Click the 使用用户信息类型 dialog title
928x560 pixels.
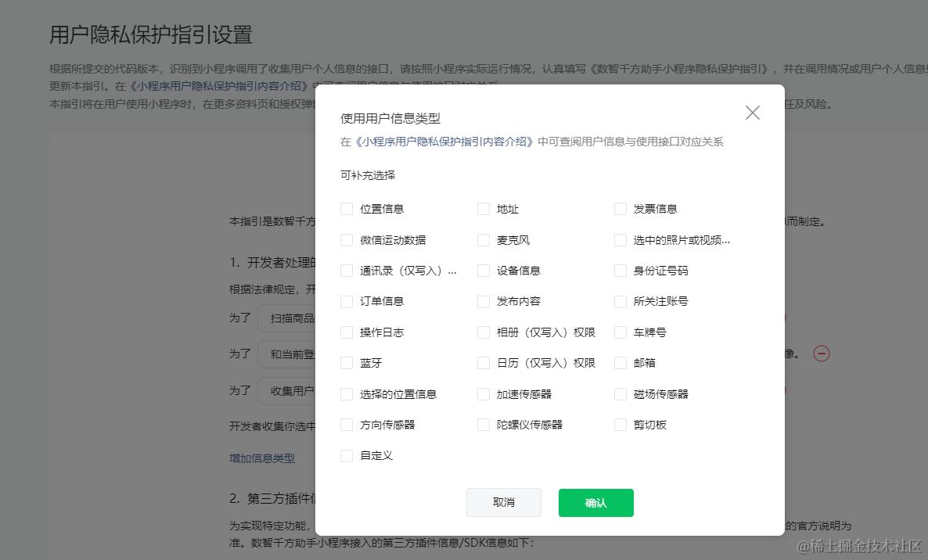[390, 118]
